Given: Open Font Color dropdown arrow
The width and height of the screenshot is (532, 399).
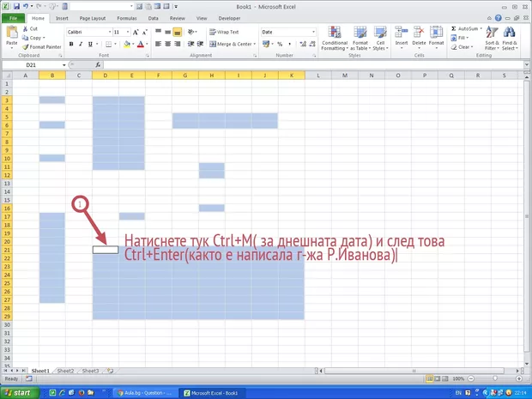Looking at the screenshot, I should (x=147, y=44).
